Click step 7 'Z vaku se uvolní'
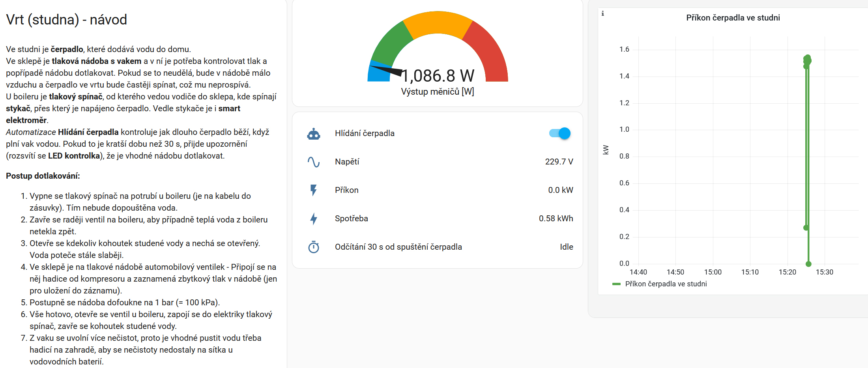 pyautogui.click(x=145, y=350)
